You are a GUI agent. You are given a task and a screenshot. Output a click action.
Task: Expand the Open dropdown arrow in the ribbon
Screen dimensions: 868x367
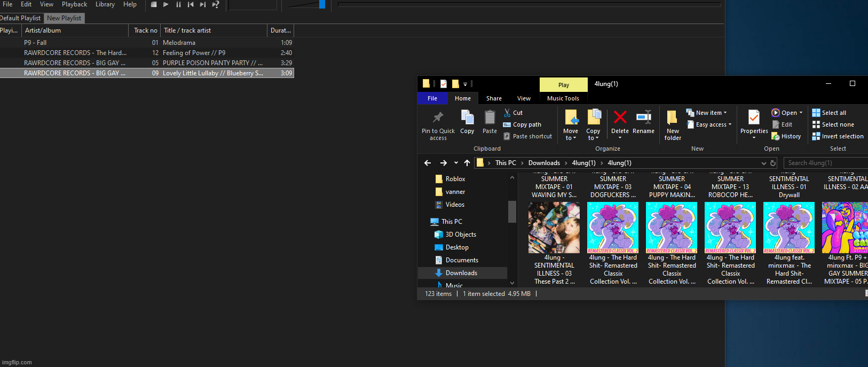click(x=801, y=113)
